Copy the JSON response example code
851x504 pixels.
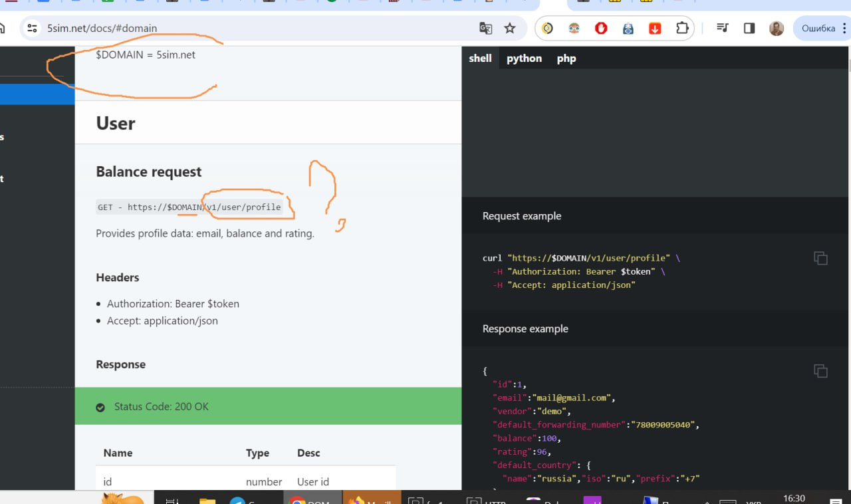(821, 371)
